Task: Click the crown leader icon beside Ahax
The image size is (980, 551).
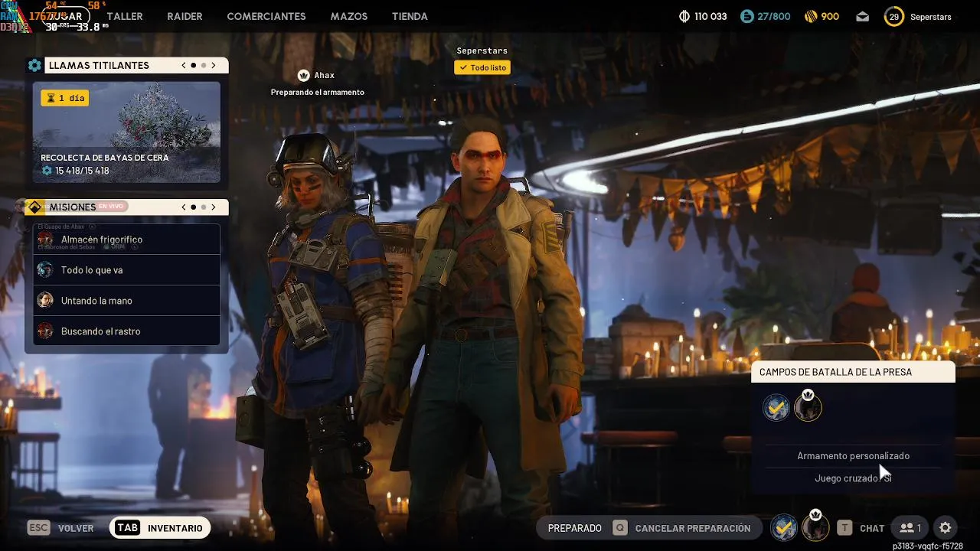Action: click(303, 75)
